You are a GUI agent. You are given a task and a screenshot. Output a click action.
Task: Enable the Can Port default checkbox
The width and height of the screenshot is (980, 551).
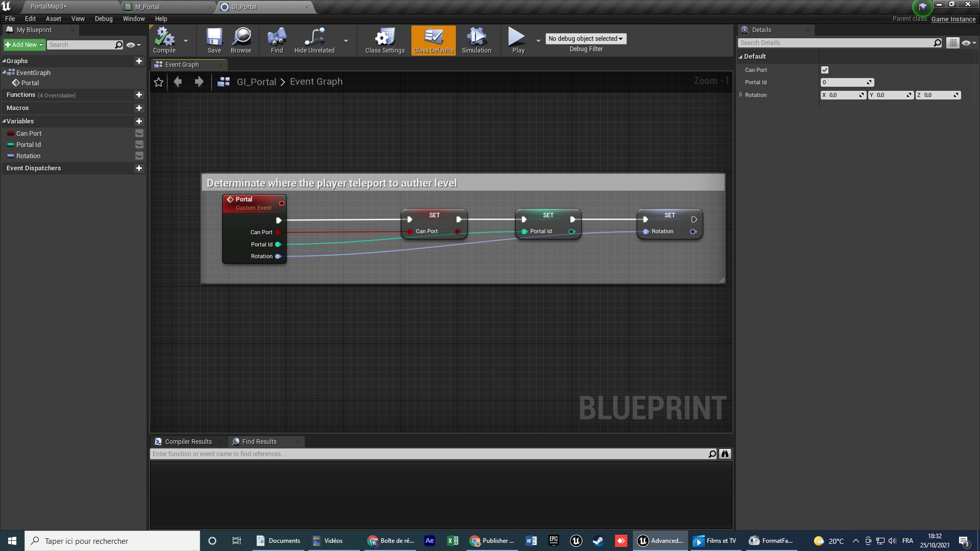tap(825, 70)
